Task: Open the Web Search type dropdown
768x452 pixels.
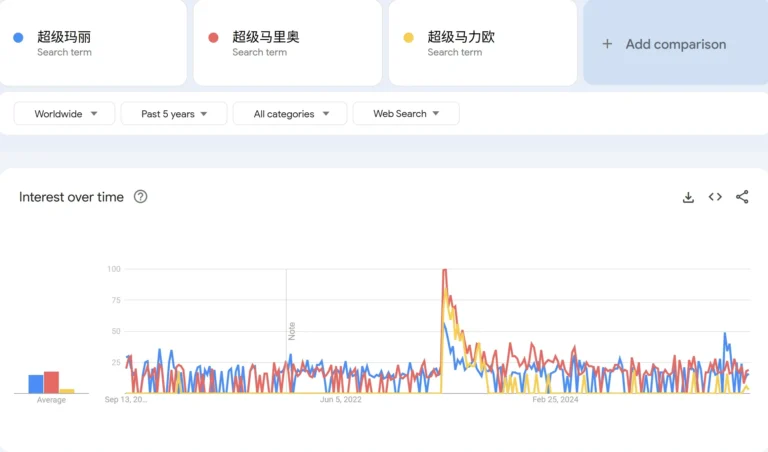Action: coord(406,114)
